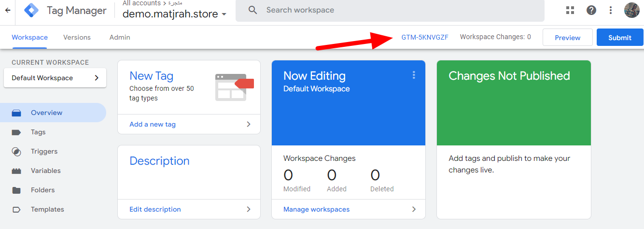Select Overview in the sidebar
This screenshot has height=229, width=644.
[x=53, y=113]
